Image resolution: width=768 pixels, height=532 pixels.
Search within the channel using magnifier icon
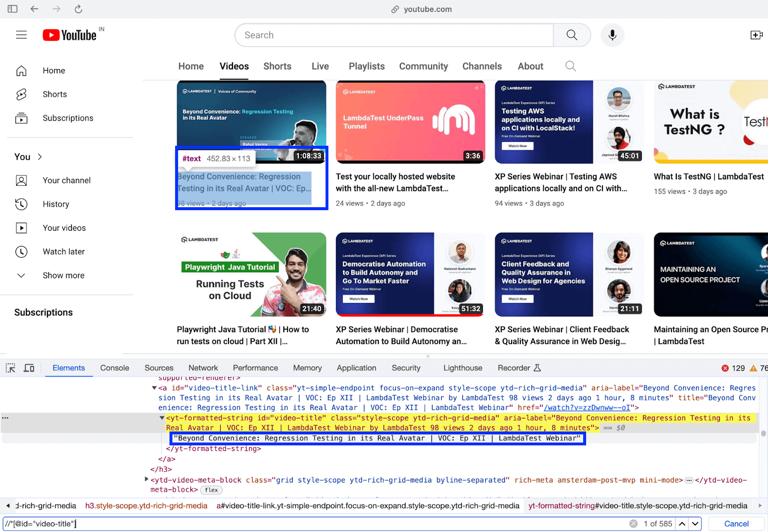point(570,66)
